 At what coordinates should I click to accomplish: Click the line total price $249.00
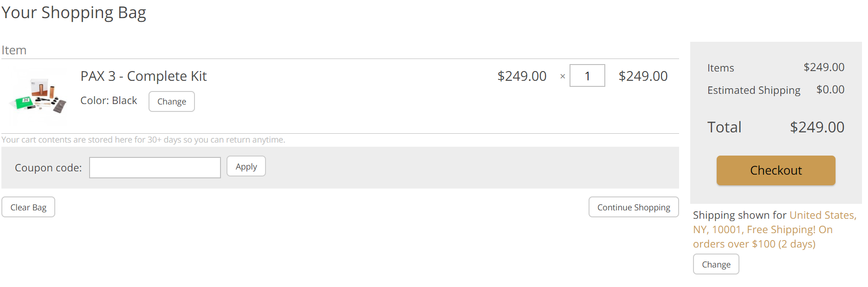click(x=643, y=76)
